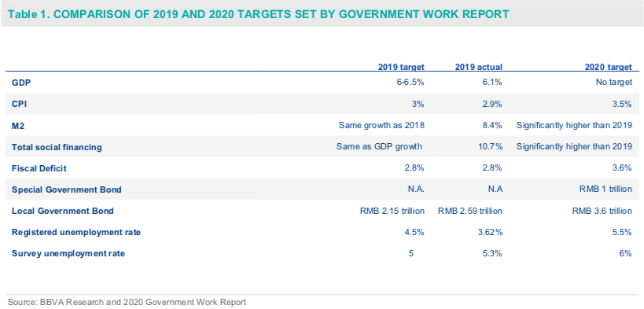Click the Local Government Bond label
Screen dimensions: 644x309
pos(63,212)
